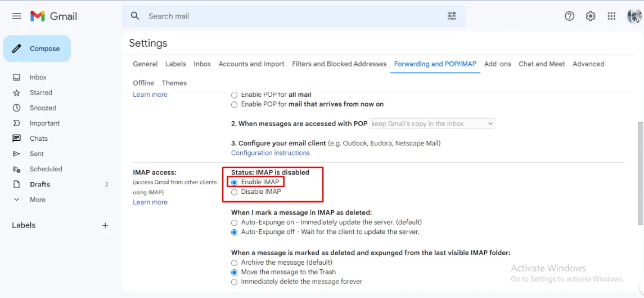Choose Auto-Expunge on option

(235, 223)
